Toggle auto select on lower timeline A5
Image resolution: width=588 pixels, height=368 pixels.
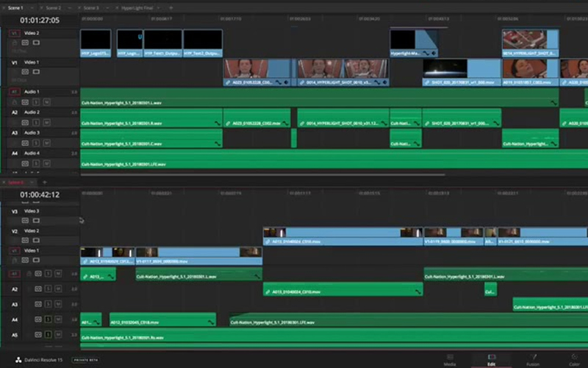tap(38, 335)
